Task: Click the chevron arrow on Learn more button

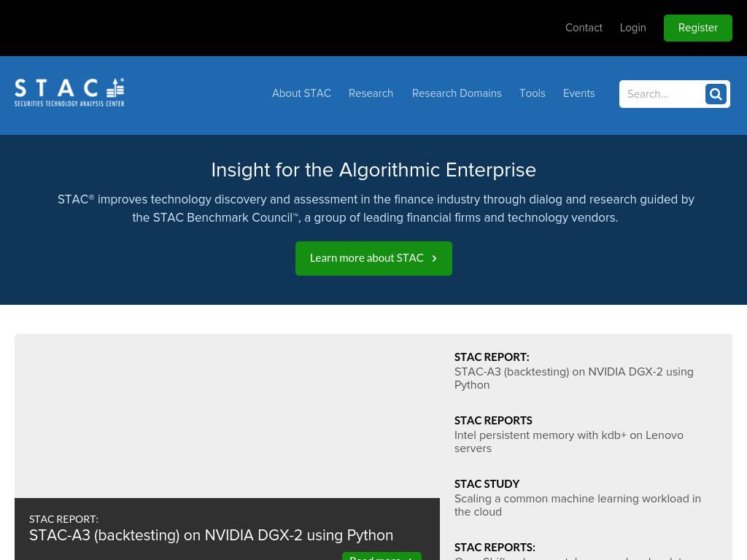Action: [434, 258]
